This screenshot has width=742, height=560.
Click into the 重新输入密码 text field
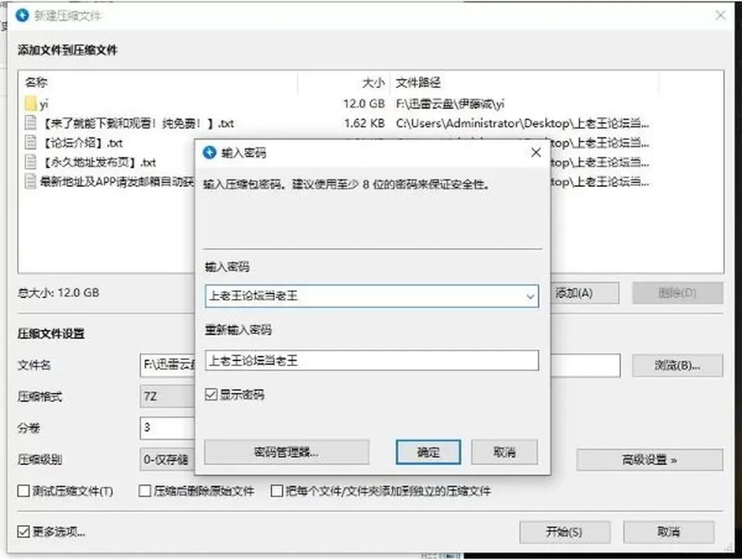[x=372, y=361]
